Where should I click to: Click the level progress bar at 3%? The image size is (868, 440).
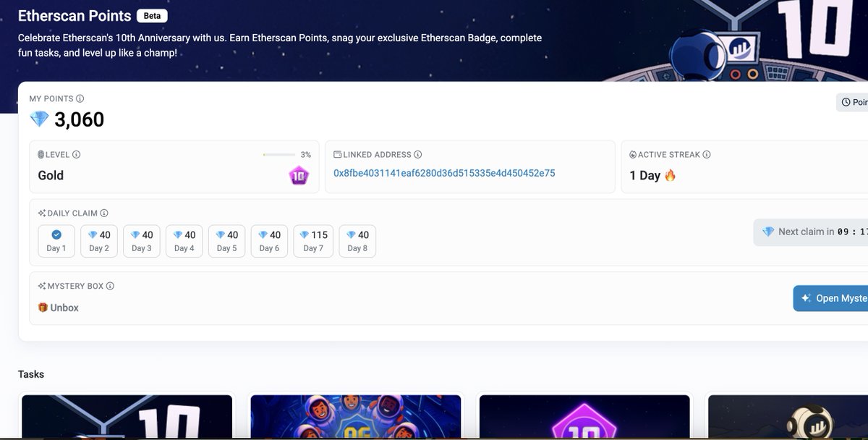coord(279,155)
